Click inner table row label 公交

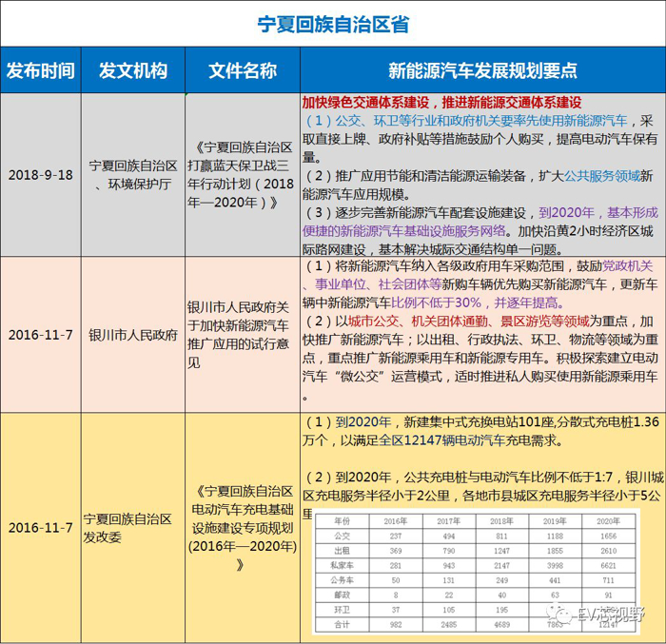tap(342, 537)
